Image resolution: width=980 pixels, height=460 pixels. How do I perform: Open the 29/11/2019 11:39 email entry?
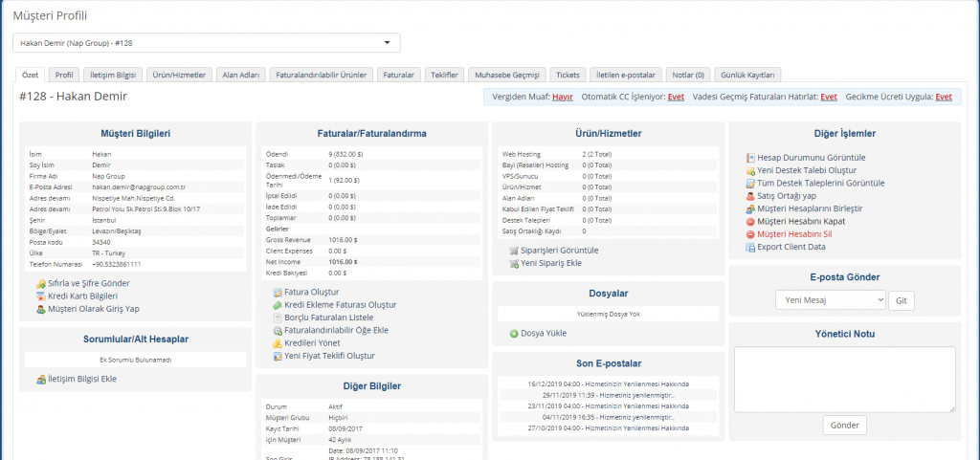[x=608, y=395]
